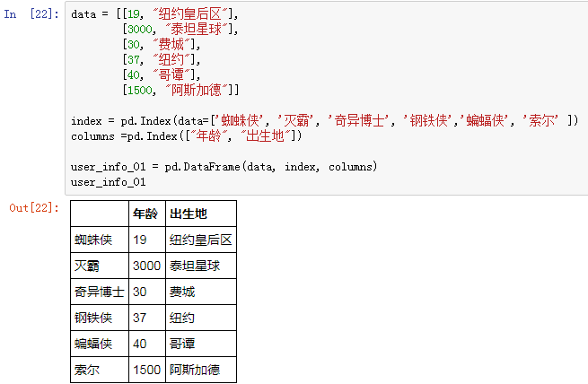Click the 年龄 column header in output table
The width and height of the screenshot is (588, 384).
coord(147,214)
